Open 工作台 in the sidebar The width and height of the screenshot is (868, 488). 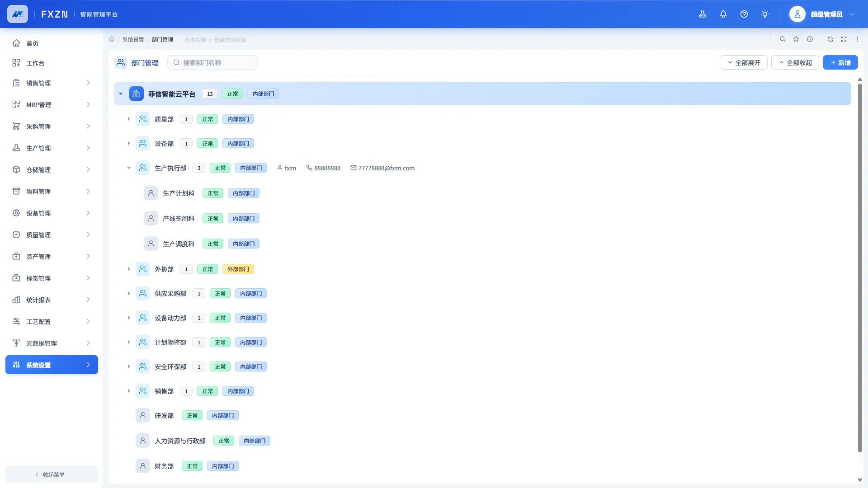(x=52, y=63)
